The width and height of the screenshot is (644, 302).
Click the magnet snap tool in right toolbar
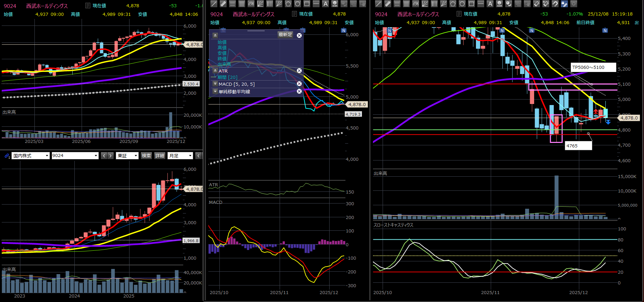[555, 4]
